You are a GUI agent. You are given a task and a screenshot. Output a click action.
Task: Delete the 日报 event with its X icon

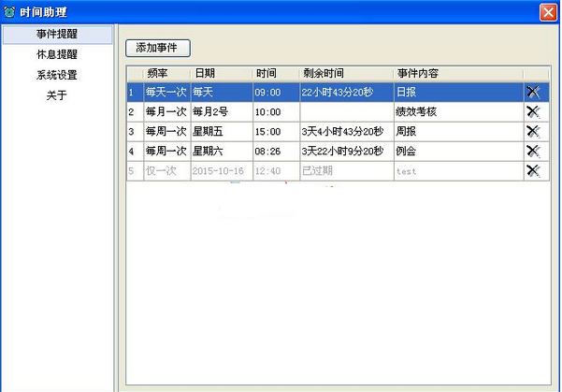pyautogui.click(x=533, y=92)
